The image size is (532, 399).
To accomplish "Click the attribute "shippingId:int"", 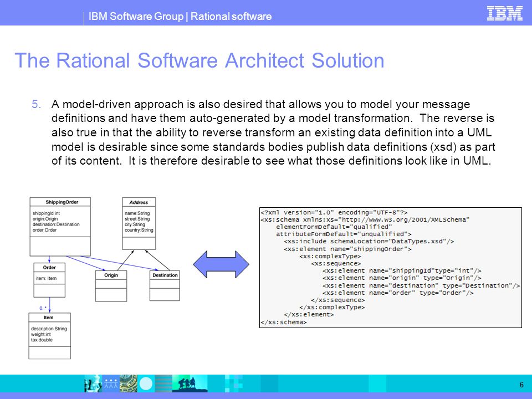I will 46,213.
